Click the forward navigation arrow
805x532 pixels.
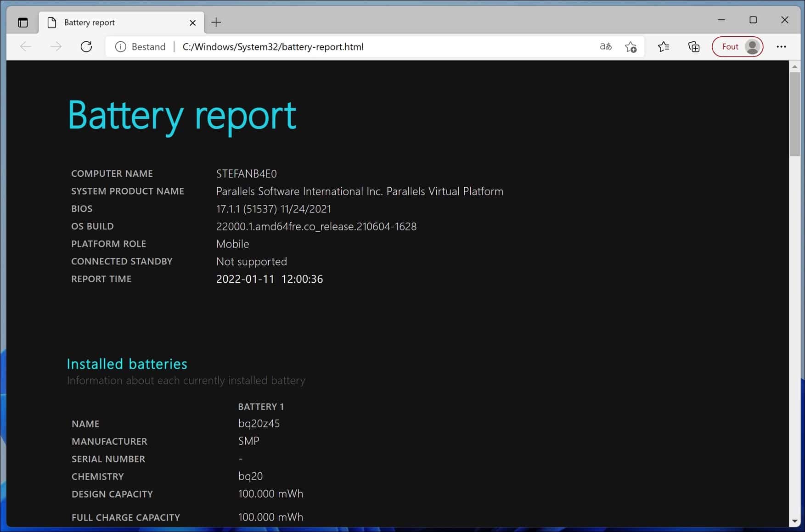tap(56, 46)
